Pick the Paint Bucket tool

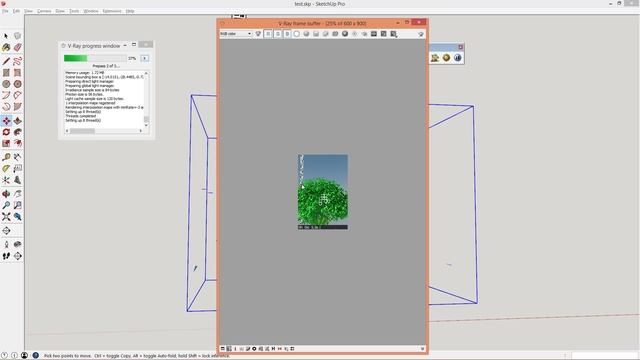click(x=6, y=48)
